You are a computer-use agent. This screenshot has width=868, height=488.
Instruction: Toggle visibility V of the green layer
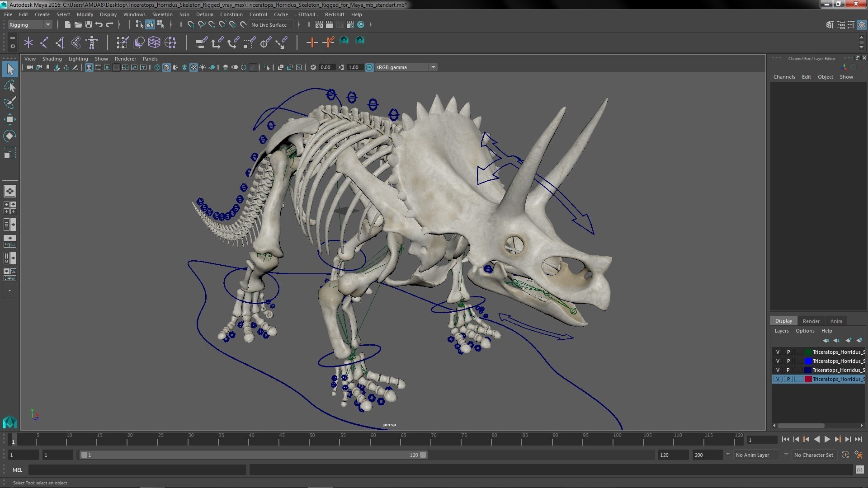click(778, 352)
